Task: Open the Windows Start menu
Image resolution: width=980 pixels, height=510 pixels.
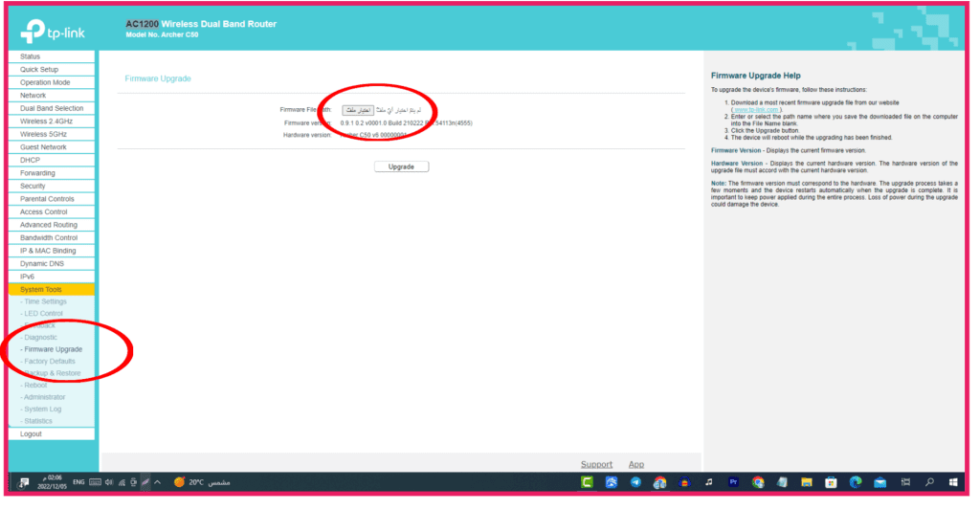Action: (x=954, y=482)
